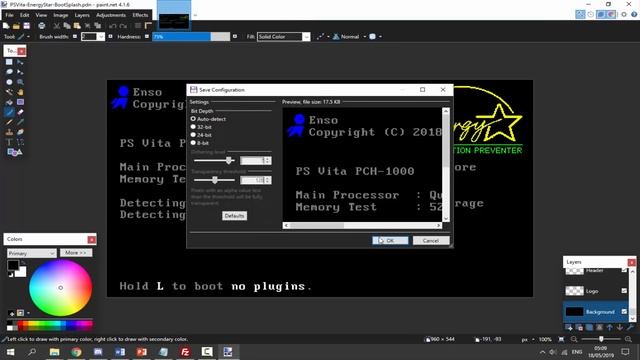
Task: Click the Defaults button
Action: point(234,216)
